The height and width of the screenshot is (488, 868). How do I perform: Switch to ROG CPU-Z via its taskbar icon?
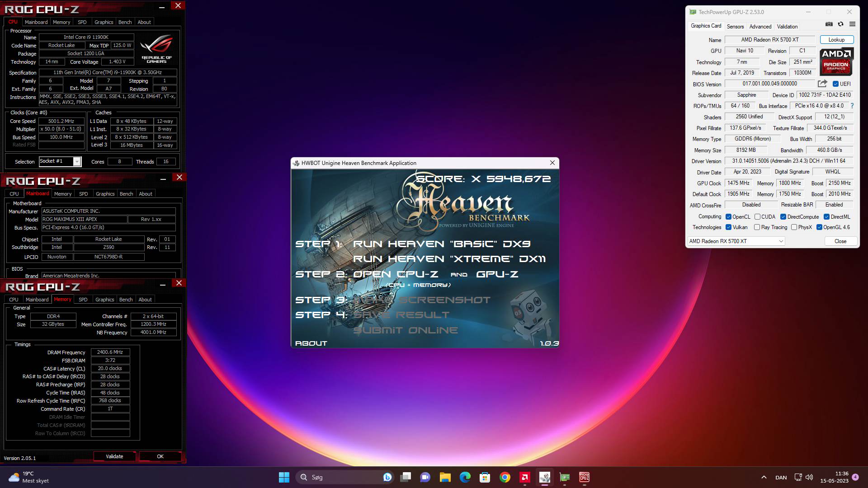pyautogui.click(x=585, y=477)
